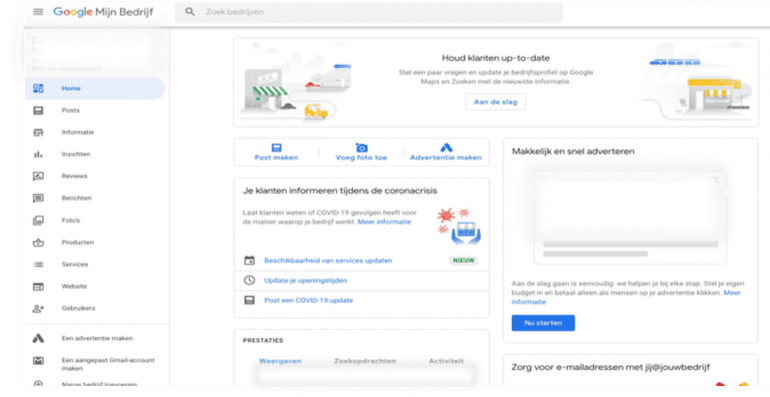This screenshot has height=397, width=770.
Task: Click the search magnifier icon
Action: (x=190, y=12)
